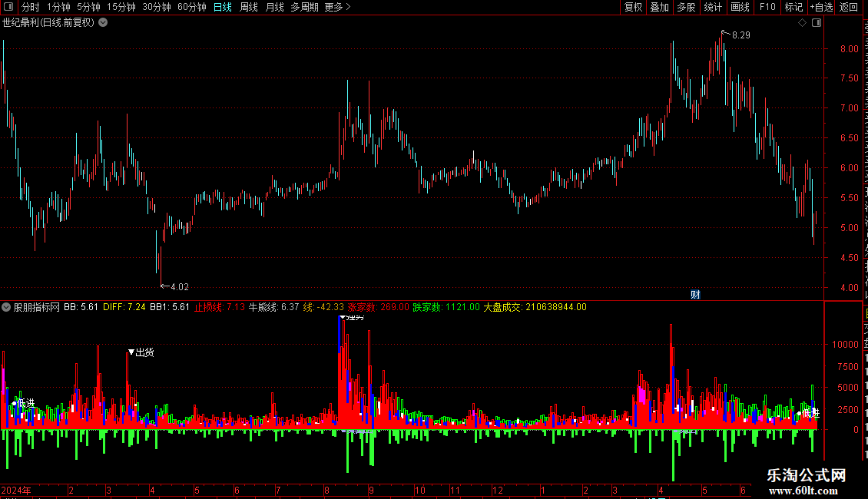Select the 60分钟 period tab

(191, 7)
